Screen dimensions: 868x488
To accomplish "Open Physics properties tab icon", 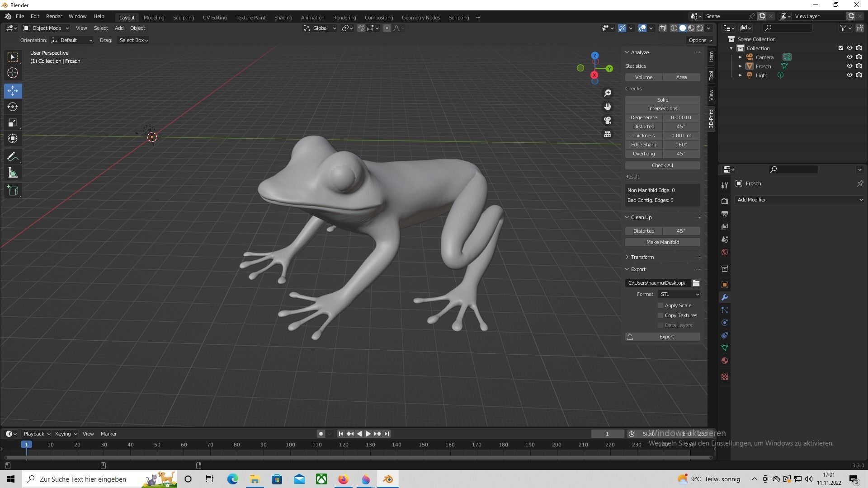I will pos(725,323).
